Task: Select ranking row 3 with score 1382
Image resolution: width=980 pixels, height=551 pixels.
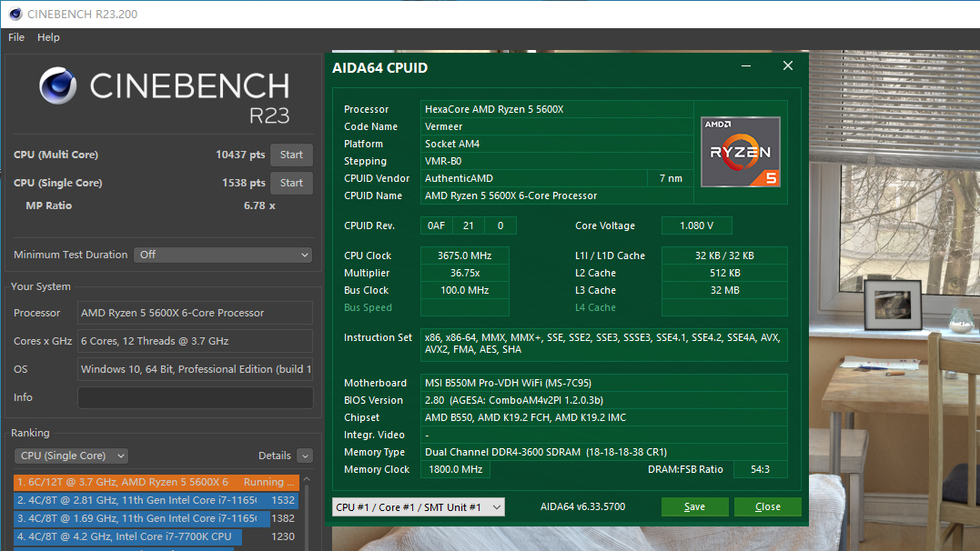Action: pyautogui.click(x=157, y=518)
